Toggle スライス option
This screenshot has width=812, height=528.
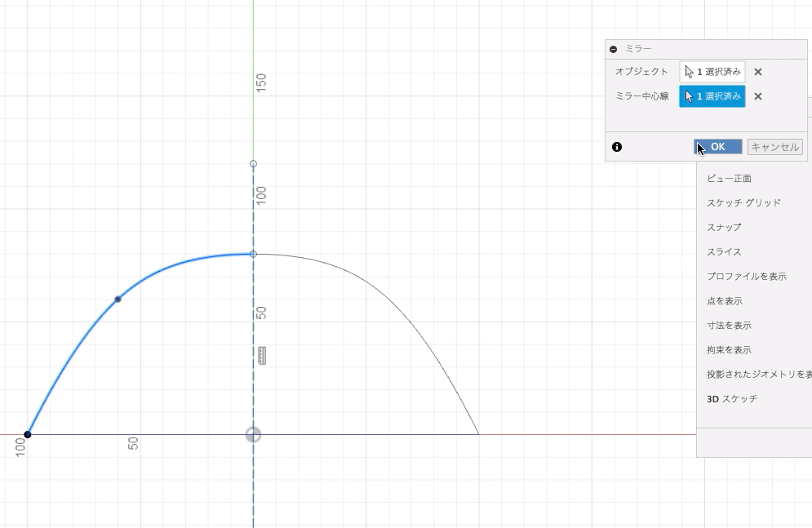(724, 252)
